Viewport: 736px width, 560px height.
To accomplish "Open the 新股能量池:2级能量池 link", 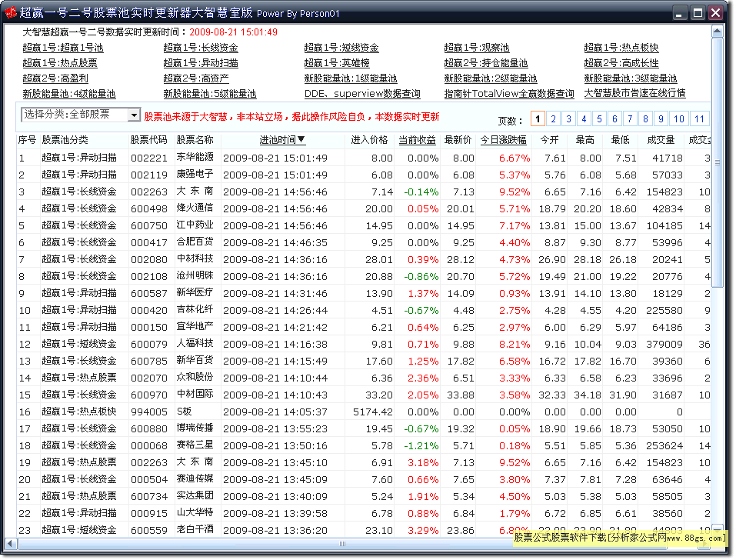I will pyautogui.click(x=490, y=78).
